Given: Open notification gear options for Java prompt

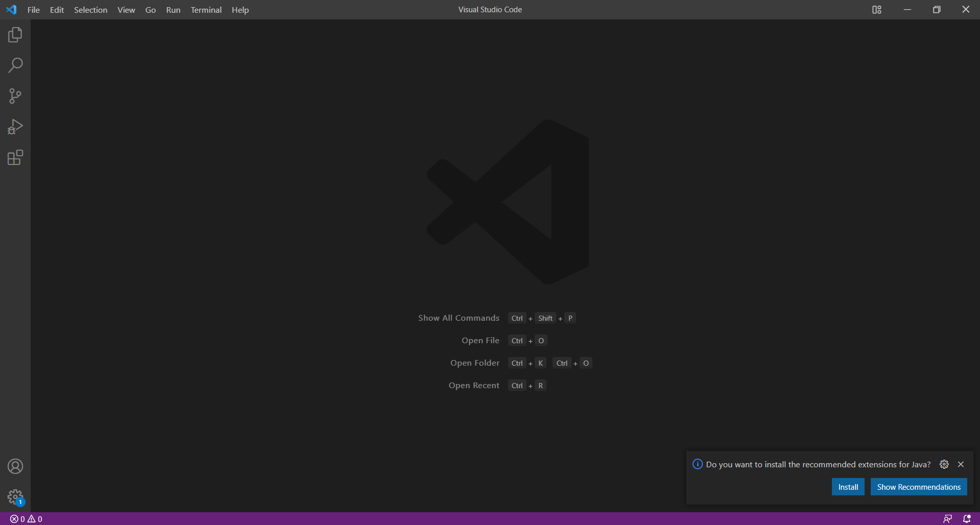Looking at the screenshot, I should tap(944, 464).
